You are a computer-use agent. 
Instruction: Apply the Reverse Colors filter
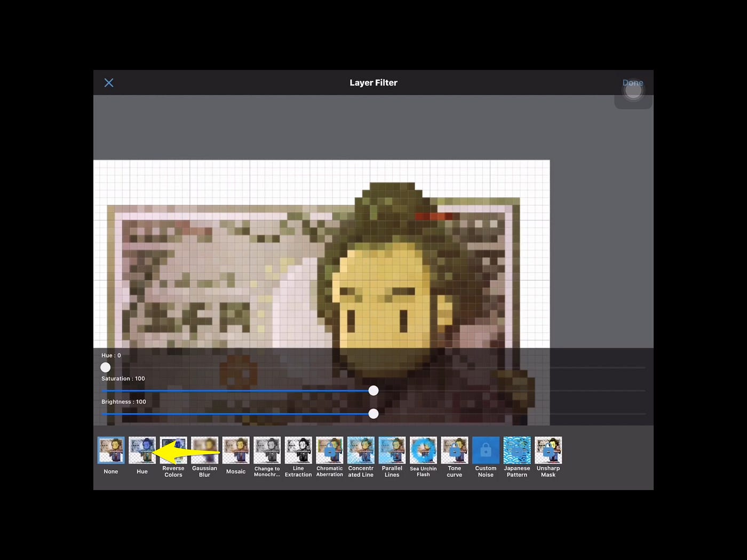(x=173, y=450)
